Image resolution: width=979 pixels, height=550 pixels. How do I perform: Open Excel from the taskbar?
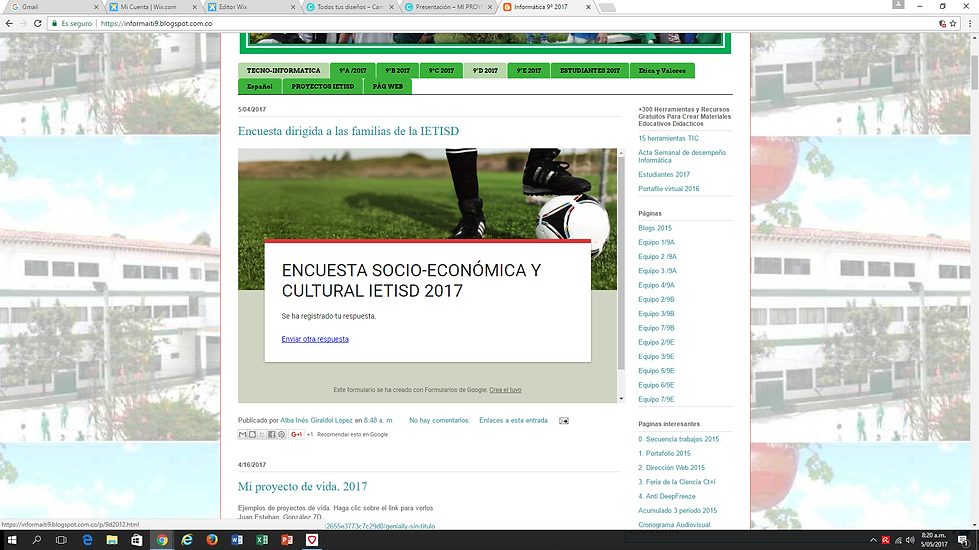click(x=262, y=540)
